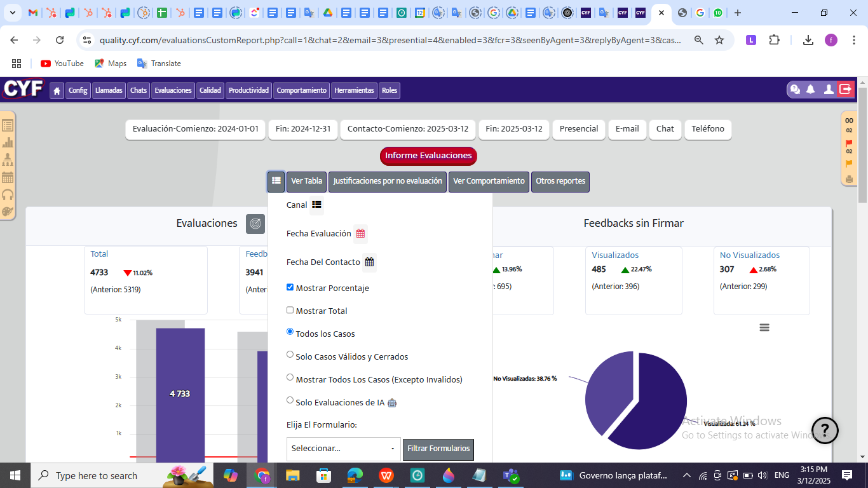This screenshot has height=488, width=868.
Task: Open the Productividad menu
Action: (x=249, y=90)
